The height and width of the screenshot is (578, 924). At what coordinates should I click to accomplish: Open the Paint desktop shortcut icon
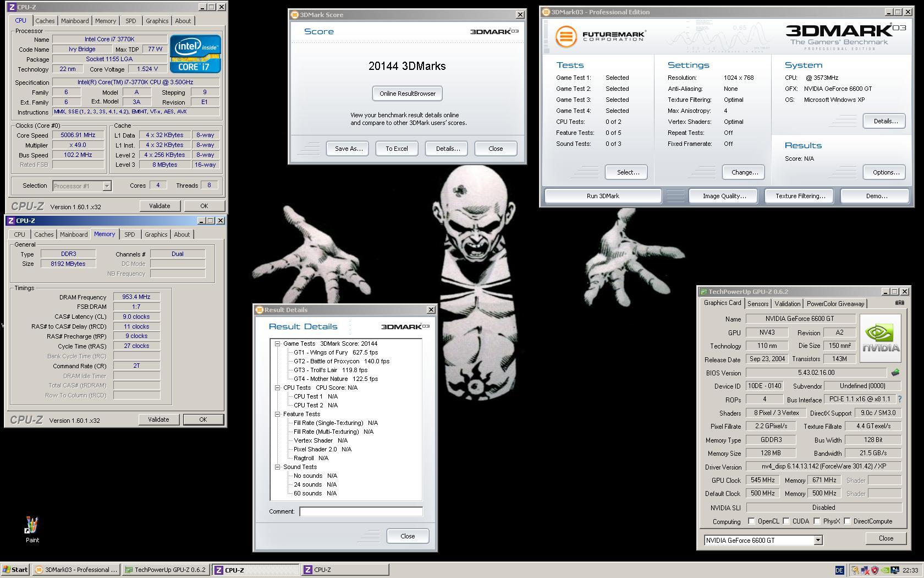pyautogui.click(x=32, y=526)
